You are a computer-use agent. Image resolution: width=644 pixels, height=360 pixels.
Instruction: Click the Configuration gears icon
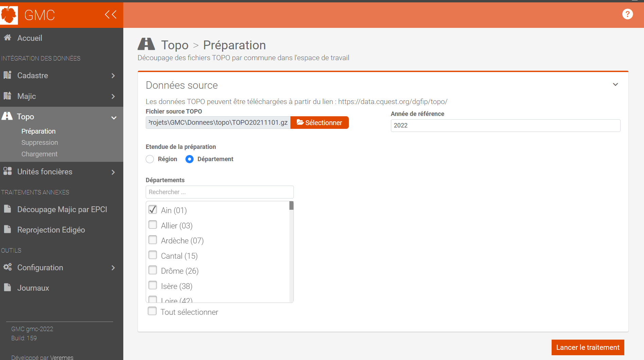[x=7, y=267]
